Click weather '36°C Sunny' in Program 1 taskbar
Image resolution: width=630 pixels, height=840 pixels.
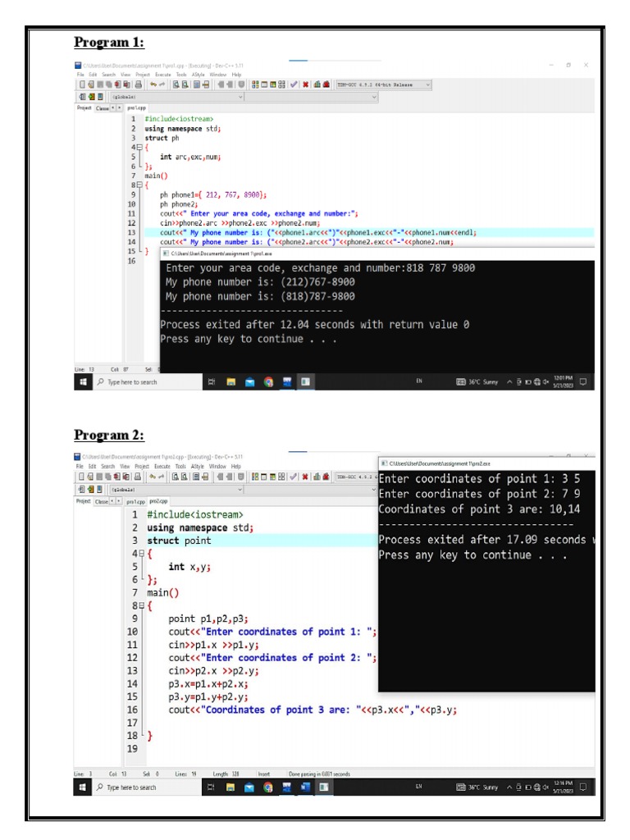click(478, 382)
